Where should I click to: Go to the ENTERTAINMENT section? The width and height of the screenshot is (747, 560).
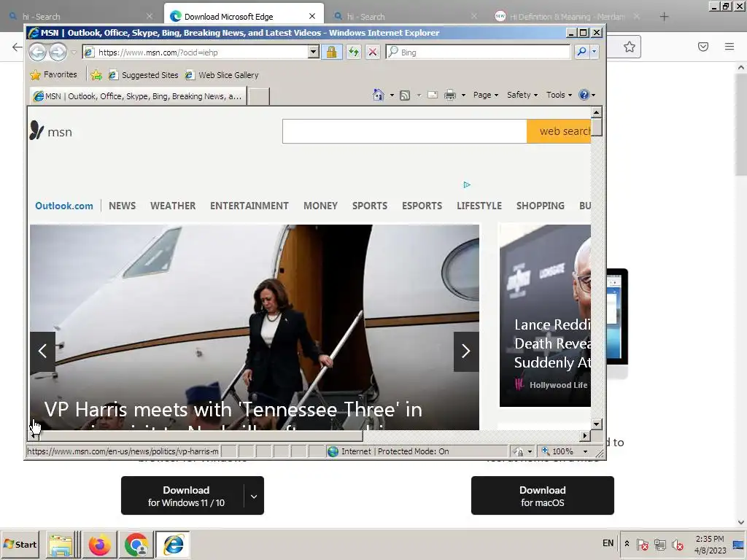pos(249,206)
